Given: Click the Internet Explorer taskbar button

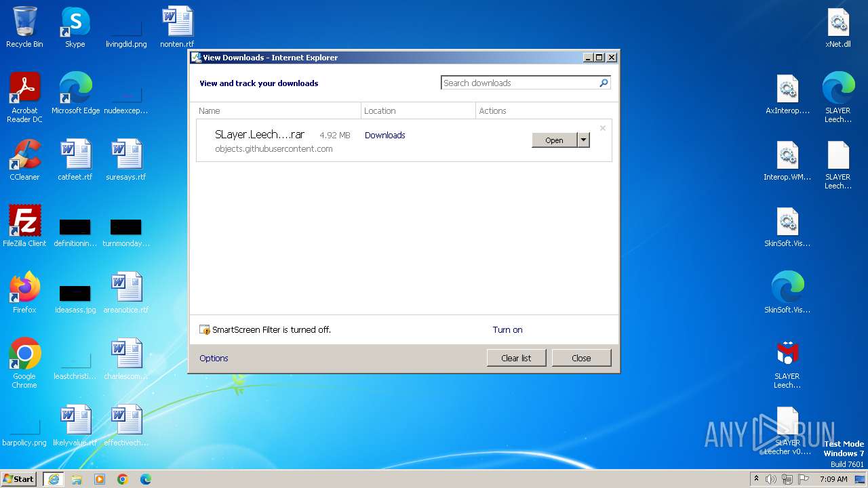Looking at the screenshot, I should pyautogui.click(x=54, y=479).
